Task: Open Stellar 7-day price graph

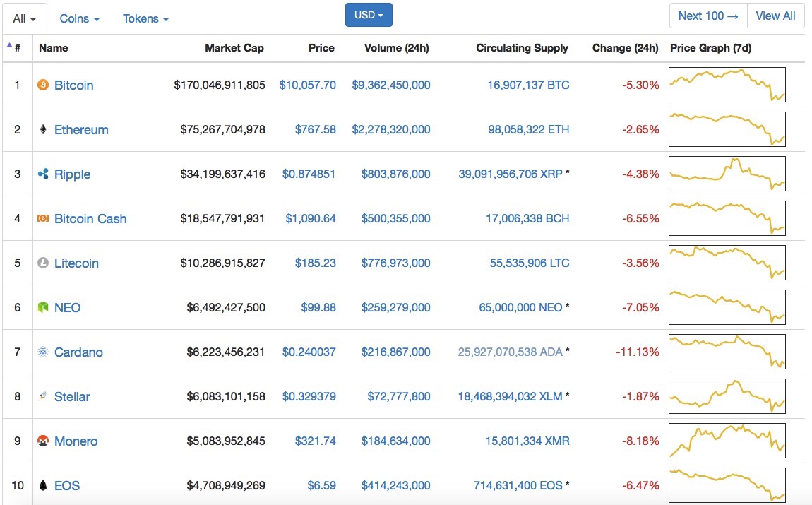Action: coord(727,396)
